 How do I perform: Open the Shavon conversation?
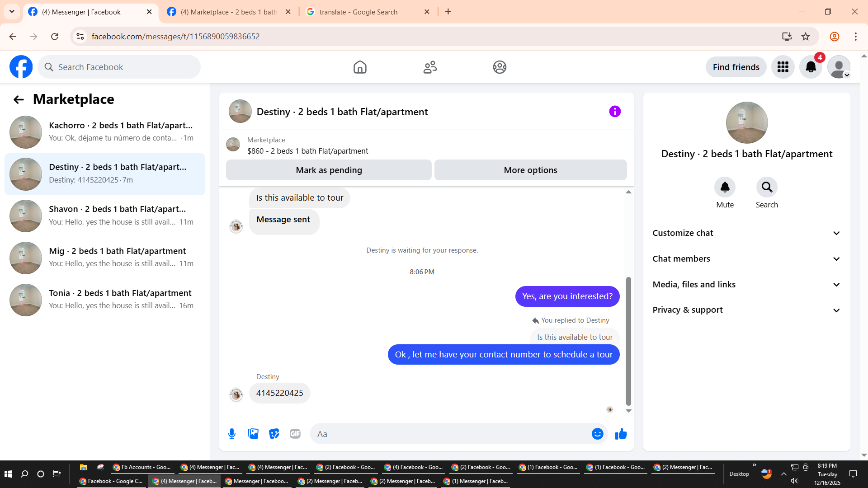pos(104,216)
